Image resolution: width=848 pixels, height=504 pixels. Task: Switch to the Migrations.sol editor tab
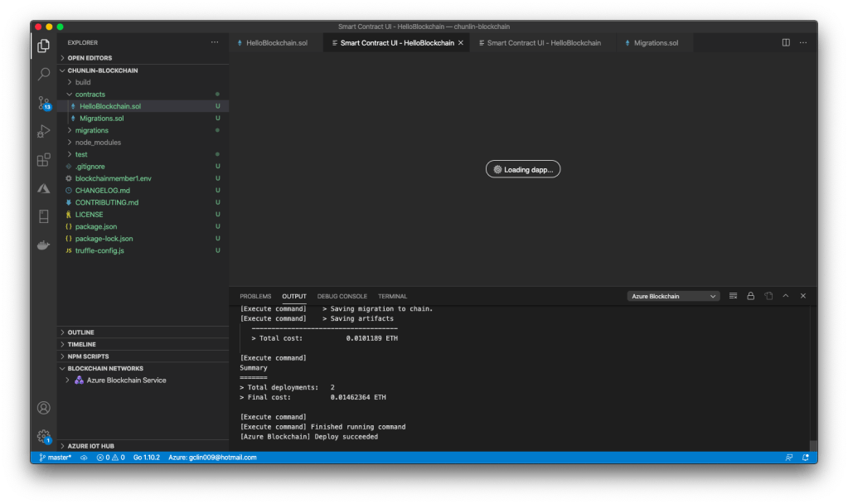click(655, 42)
